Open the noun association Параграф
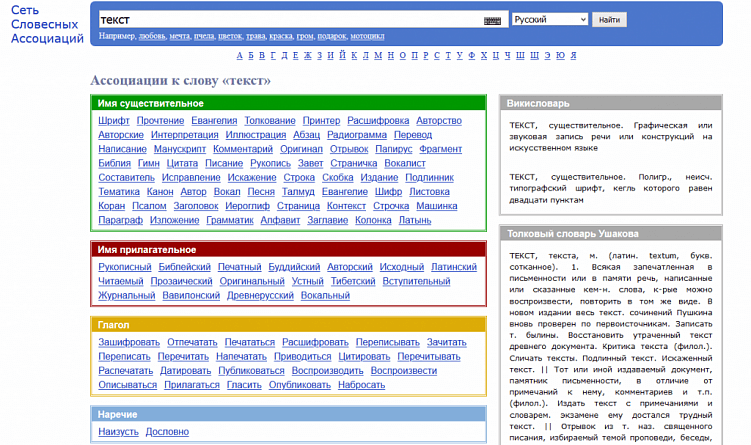This screenshot has width=751, height=445. point(121,220)
